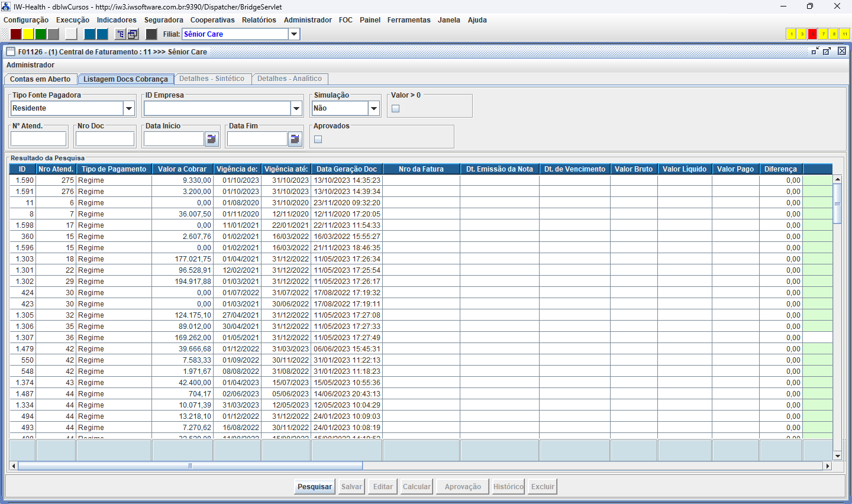The image size is (852, 504).
Task: Click the white toolbar square
Action: pyautogui.click(x=72, y=34)
